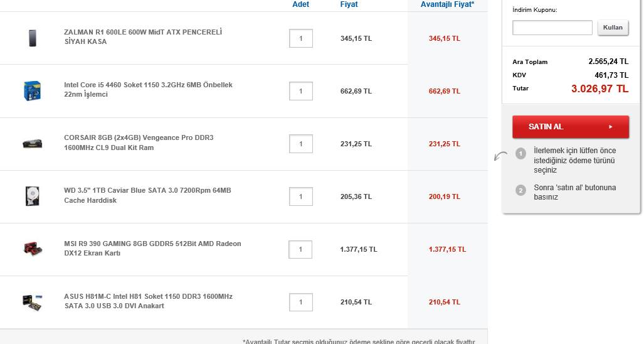Click quantity field for WD 1TB harddisk
The image size is (644, 344).
[x=301, y=196]
